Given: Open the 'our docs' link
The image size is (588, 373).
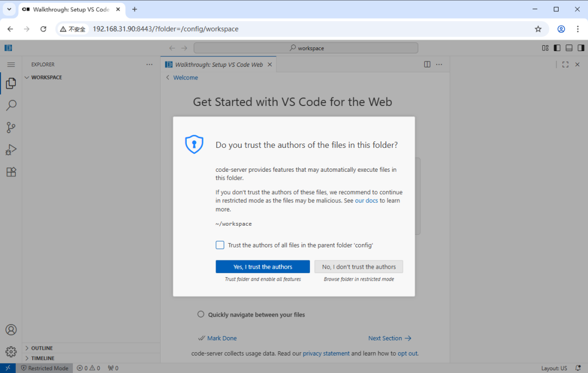Looking at the screenshot, I should (366, 201).
